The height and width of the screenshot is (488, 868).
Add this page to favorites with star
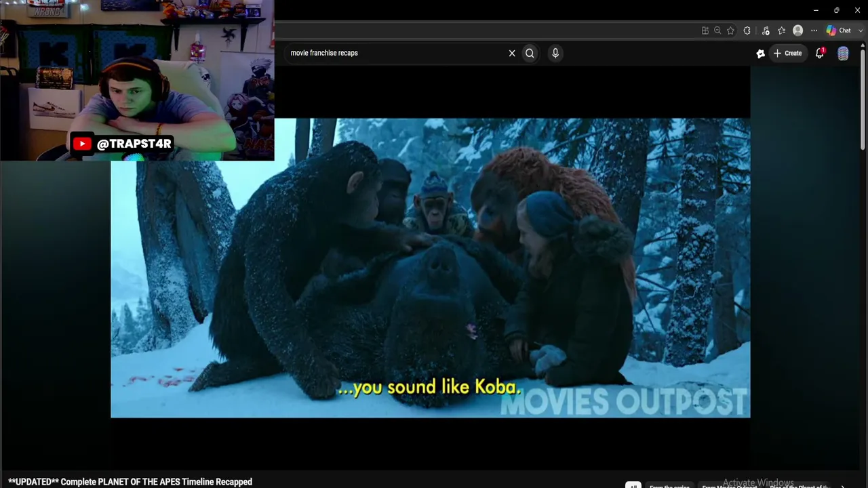[x=730, y=30]
